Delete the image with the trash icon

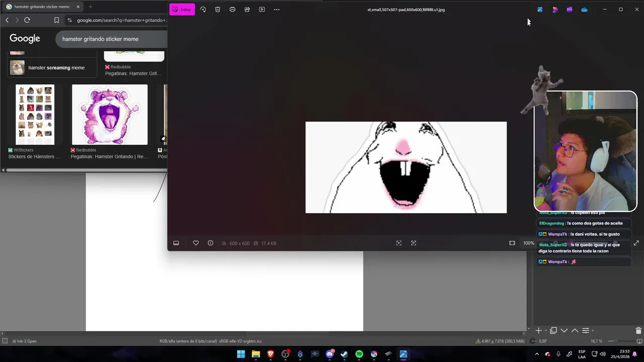(217, 10)
